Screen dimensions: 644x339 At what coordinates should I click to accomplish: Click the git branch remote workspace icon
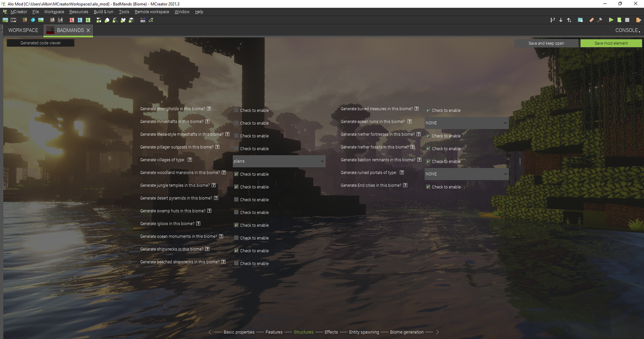tap(552, 20)
